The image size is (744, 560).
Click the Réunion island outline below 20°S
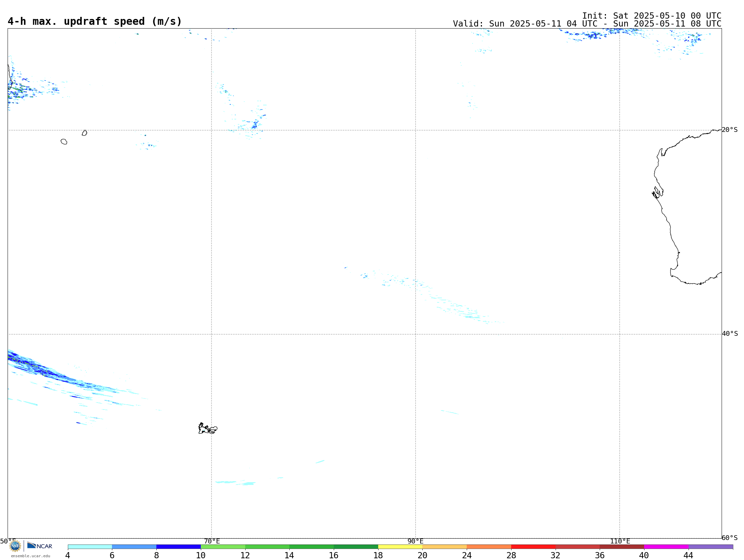coord(64,142)
